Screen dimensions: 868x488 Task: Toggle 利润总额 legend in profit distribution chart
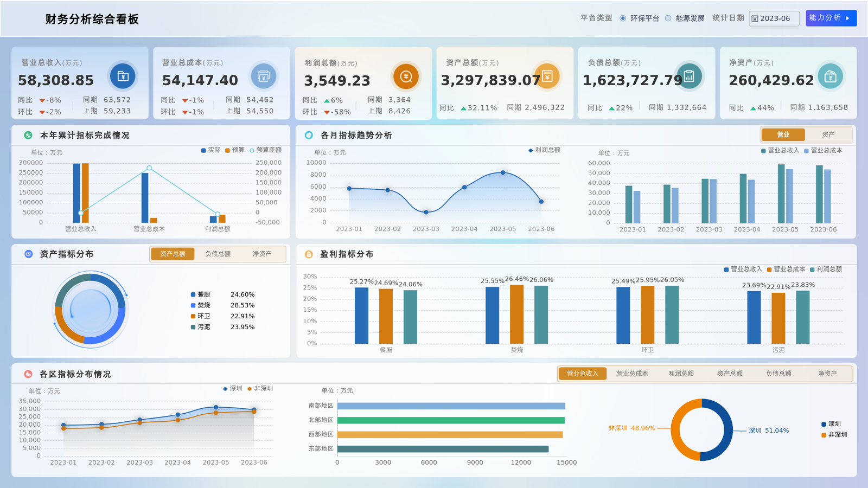click(x=826, y=269)
